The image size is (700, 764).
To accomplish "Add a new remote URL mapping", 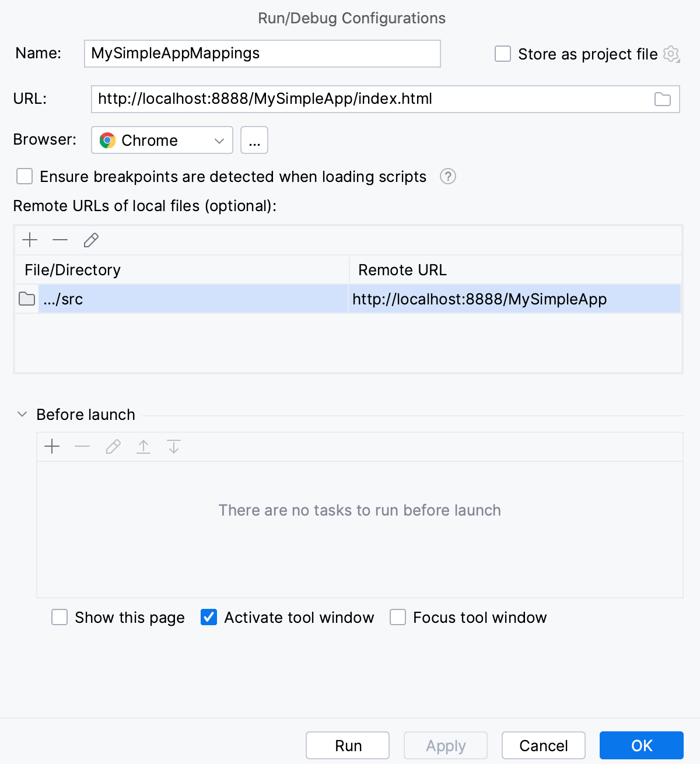I will (30, 240).
